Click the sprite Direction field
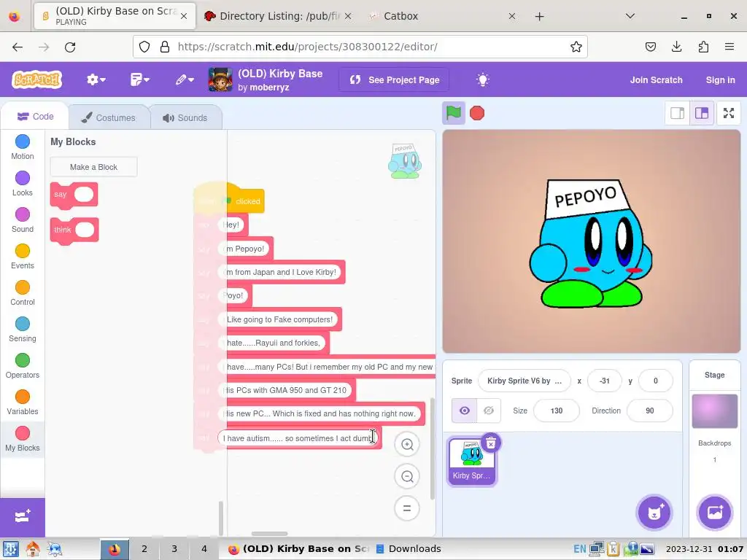The width and height of the screenshot is (747, 560). [650, 411]
